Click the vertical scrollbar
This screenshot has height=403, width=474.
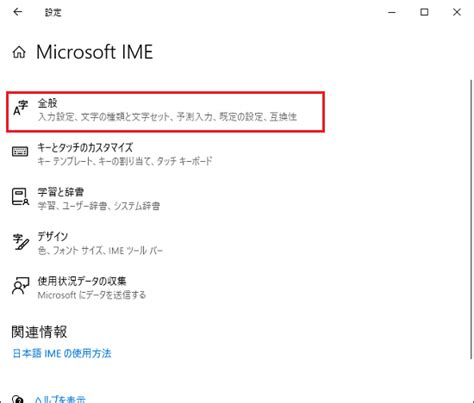(471, 218)
